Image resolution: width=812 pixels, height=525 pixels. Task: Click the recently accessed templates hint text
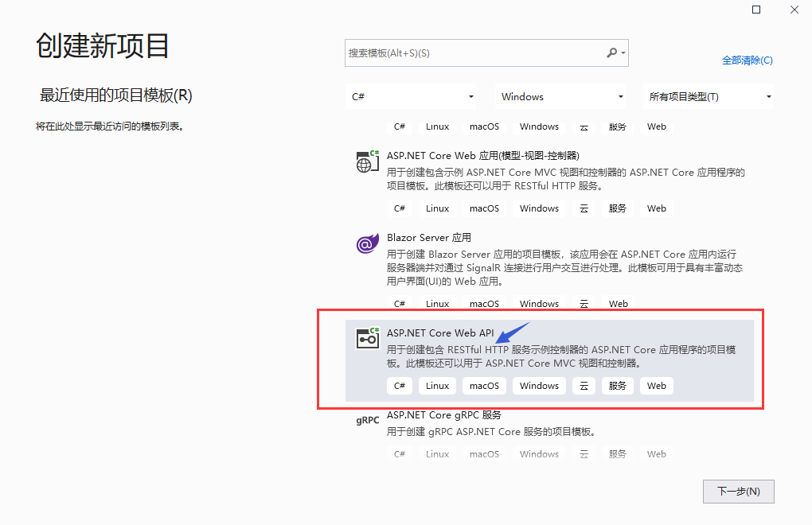coord(110,126)
